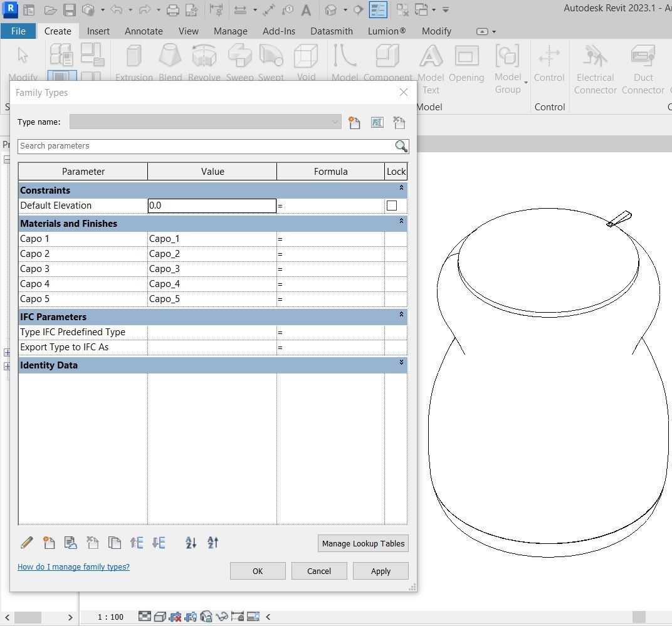Screen dimensions: 672x626
Task: Switch to the Datasmith ribbon tab
Action: (332, 31)
